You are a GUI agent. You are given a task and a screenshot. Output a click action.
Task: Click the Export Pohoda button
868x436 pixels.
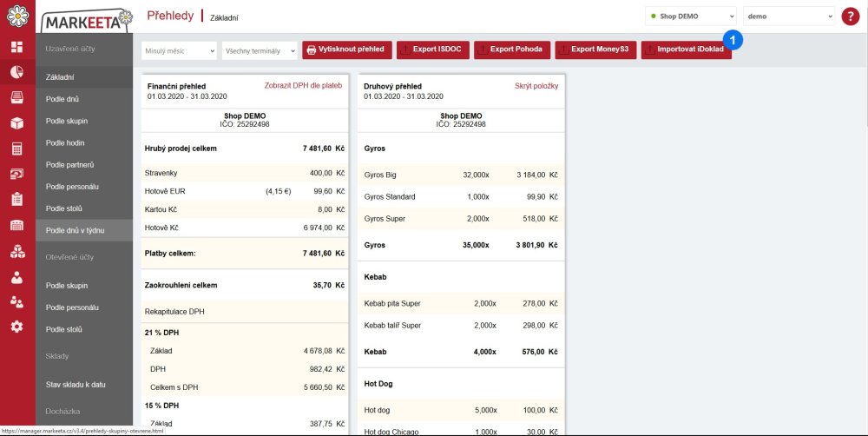[512, 50]
